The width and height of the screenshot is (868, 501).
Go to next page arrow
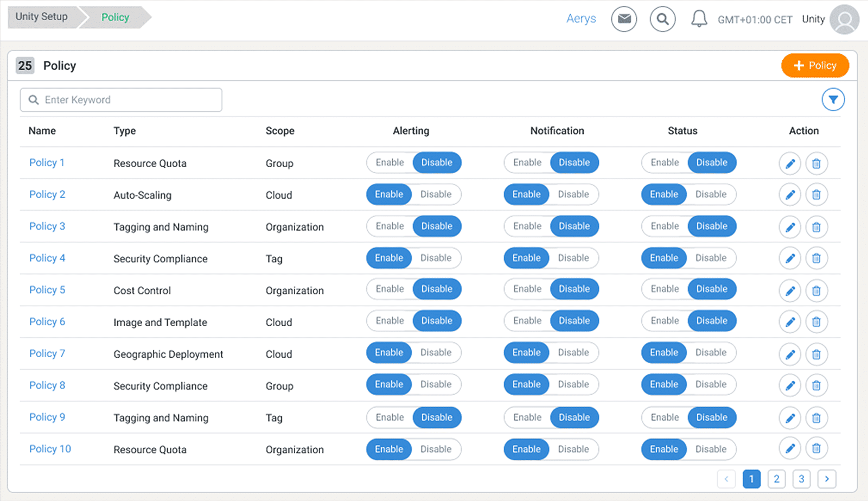827,479
